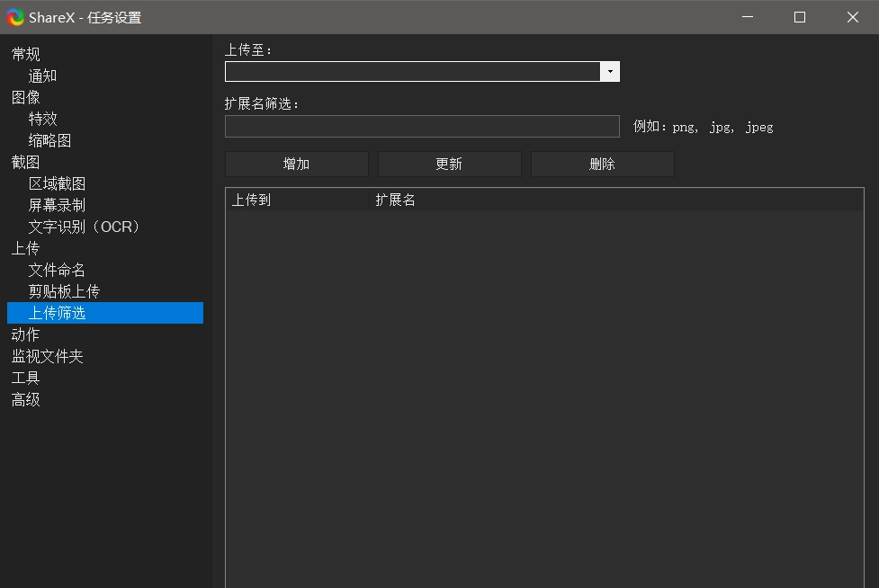Open 监视文件夹 settings page
Viewport: 879px width, 588px height.
(x=48, y=356)
